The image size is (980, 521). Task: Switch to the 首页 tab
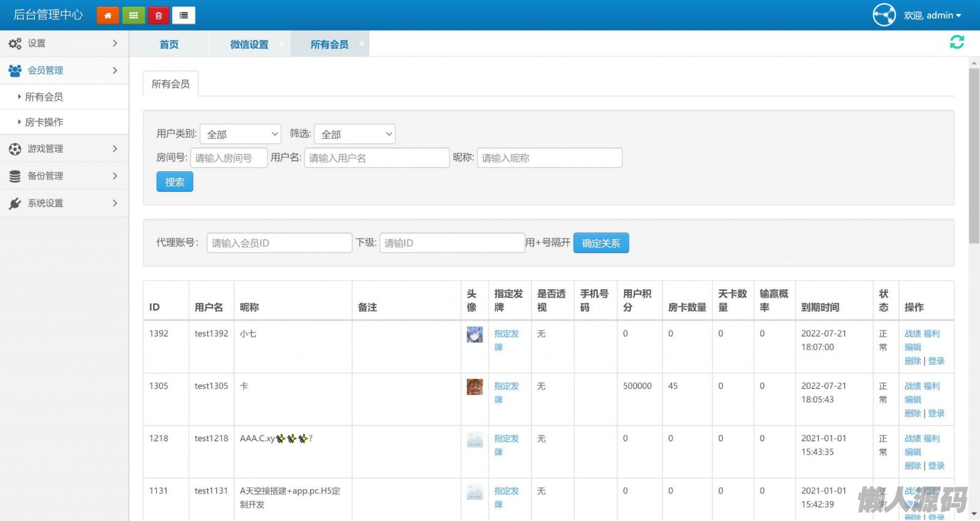click(x=169, y=45)
